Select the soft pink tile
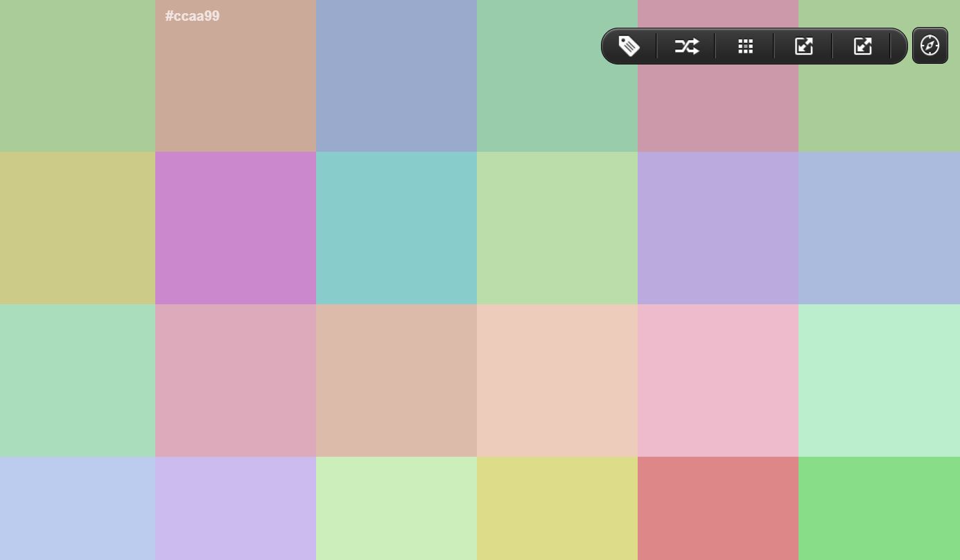Image resolution: width=960 pixels, height=560 pixels. click(718, 381)
